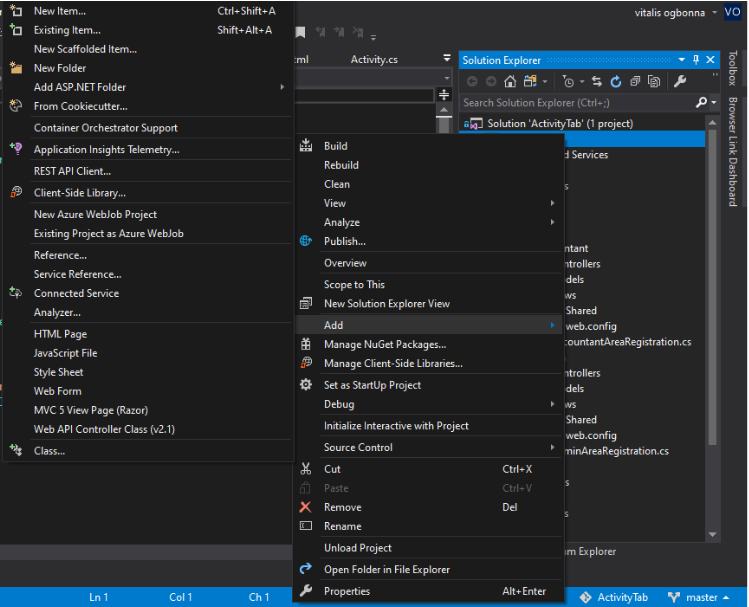The height and width of the screenshot is (607, 749).
Task: Click the Back arrow icon in Solution Explorer
Action: (472, 82)
